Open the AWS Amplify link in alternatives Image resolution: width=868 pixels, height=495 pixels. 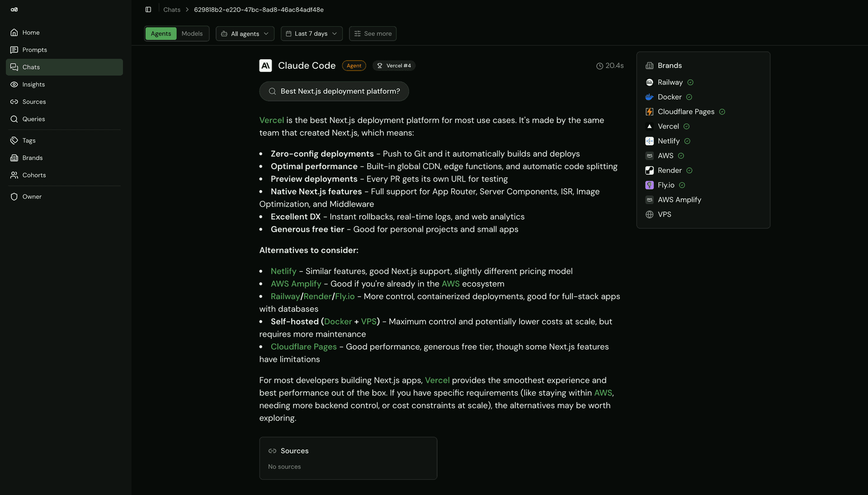point(296,284)
